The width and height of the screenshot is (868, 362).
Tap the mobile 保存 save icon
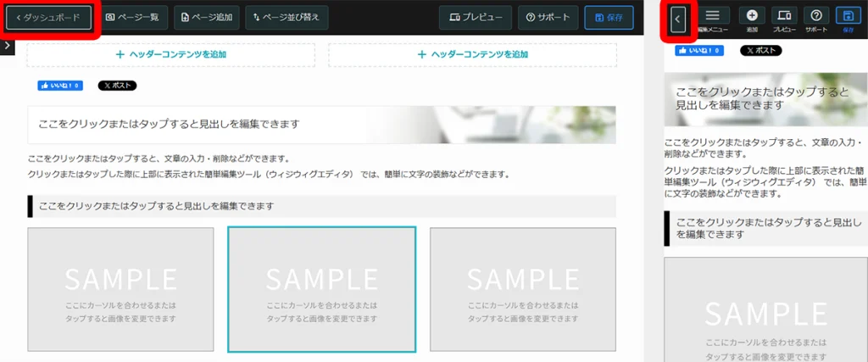click(x=849, y=16)
